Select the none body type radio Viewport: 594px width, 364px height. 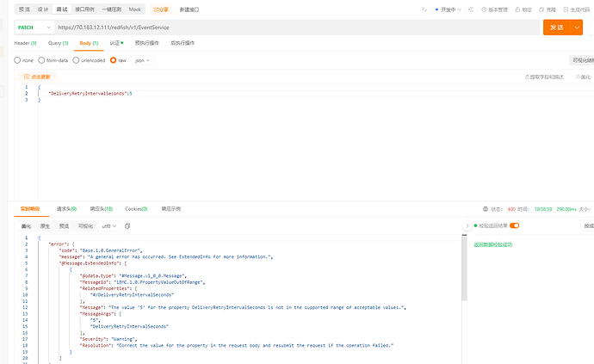pyautogui.click(x=17, y=60)
